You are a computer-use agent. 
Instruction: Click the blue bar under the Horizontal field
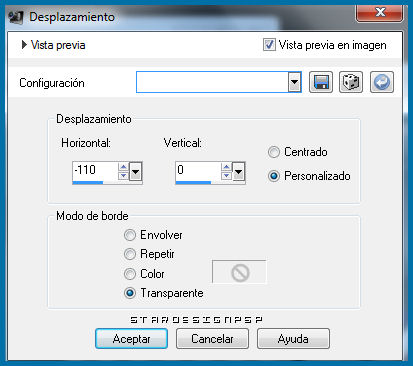coord(88,183)
